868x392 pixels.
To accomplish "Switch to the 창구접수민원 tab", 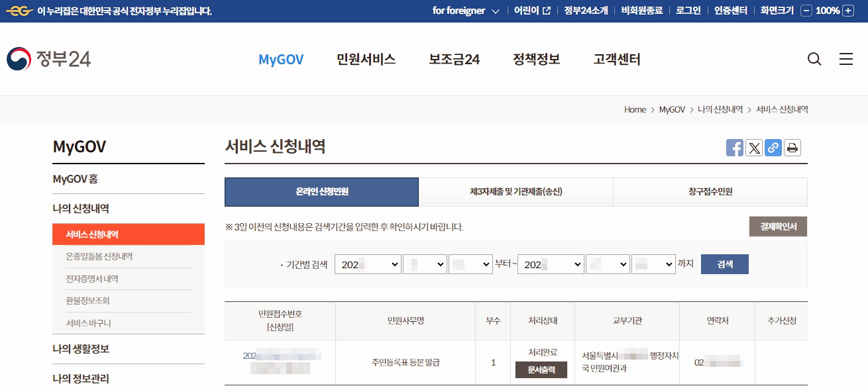I will tap(710, 191).
